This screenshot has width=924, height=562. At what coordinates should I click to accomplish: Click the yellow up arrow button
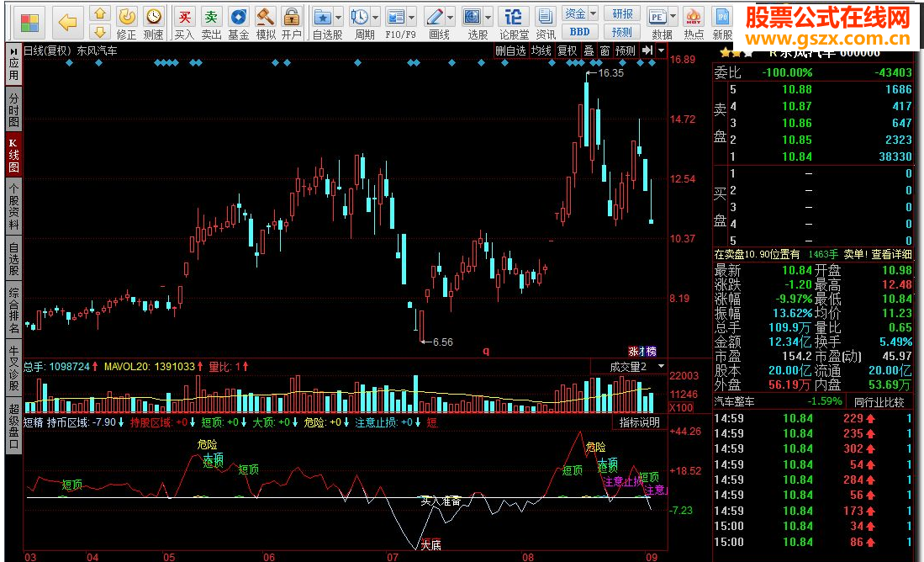[x=100, y=13]
